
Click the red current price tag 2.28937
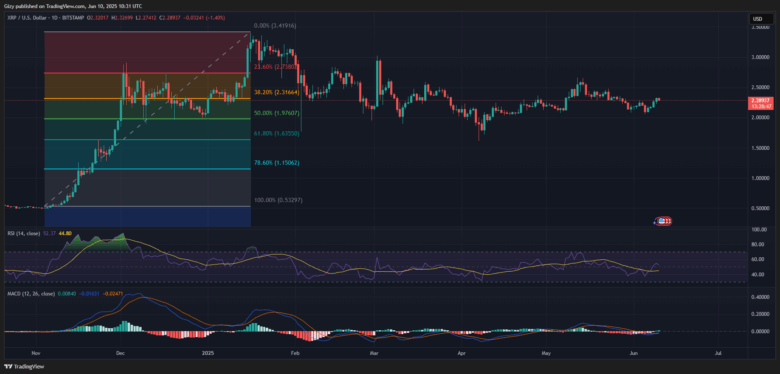pyautogui.click(x=760, y=102)
